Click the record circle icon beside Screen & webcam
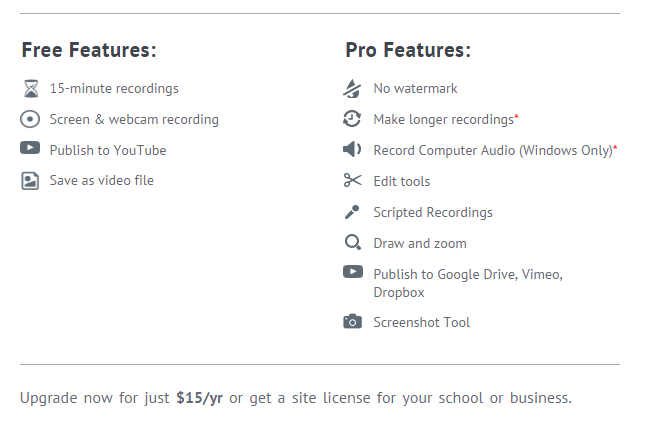Viewport: 647px width, 428px height. pos(30,120)
